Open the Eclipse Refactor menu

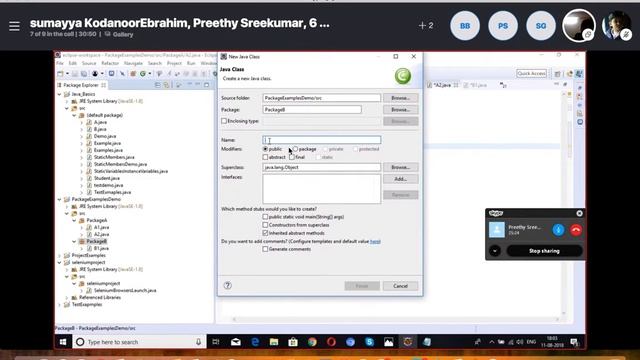[110, 63]
